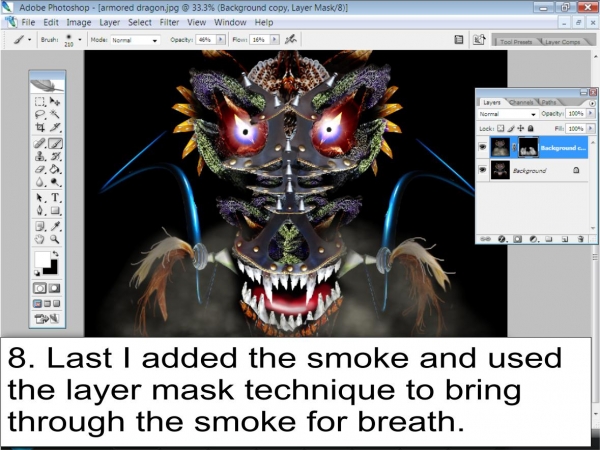Open brush Flow slider arrow
The image size is (600, 450).
click(x=275, y=39)
